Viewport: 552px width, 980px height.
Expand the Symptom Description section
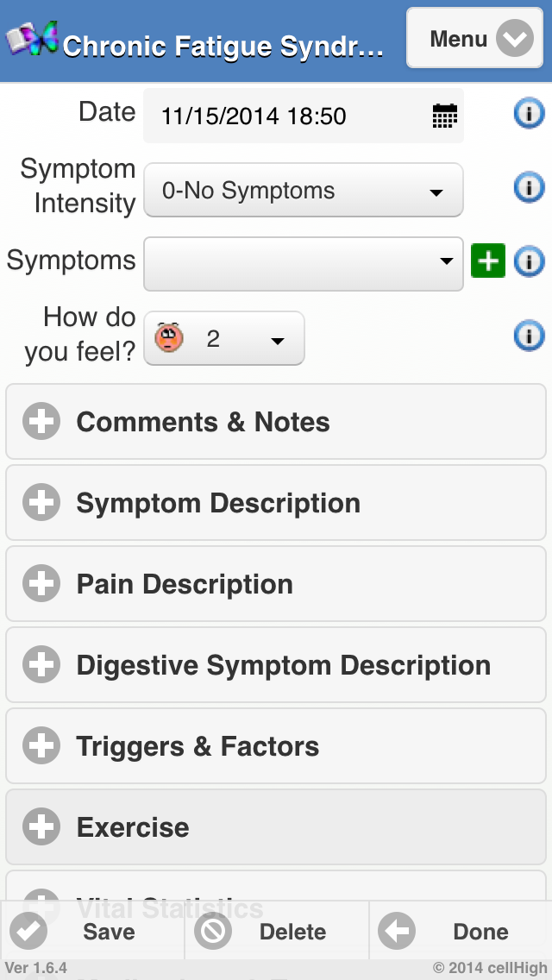[x=276, y=503]
